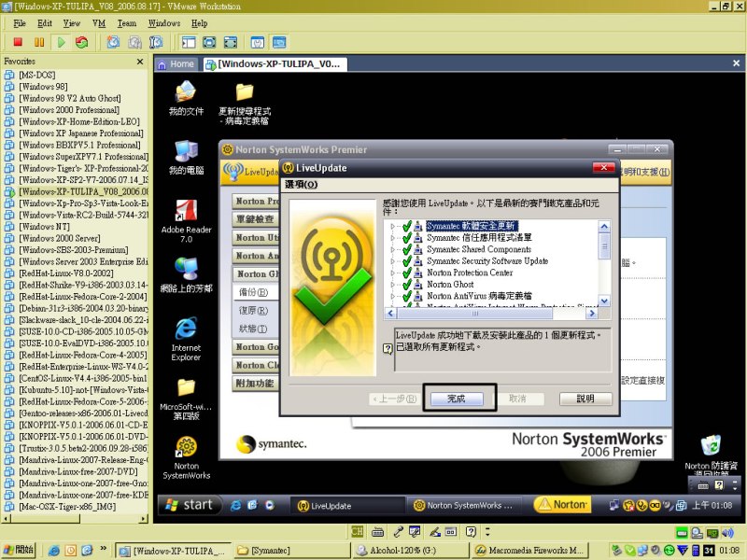Open the 選項(O) menu in LiveUpdate
This screenshot has width=747, height=560.
click(301, 184)
